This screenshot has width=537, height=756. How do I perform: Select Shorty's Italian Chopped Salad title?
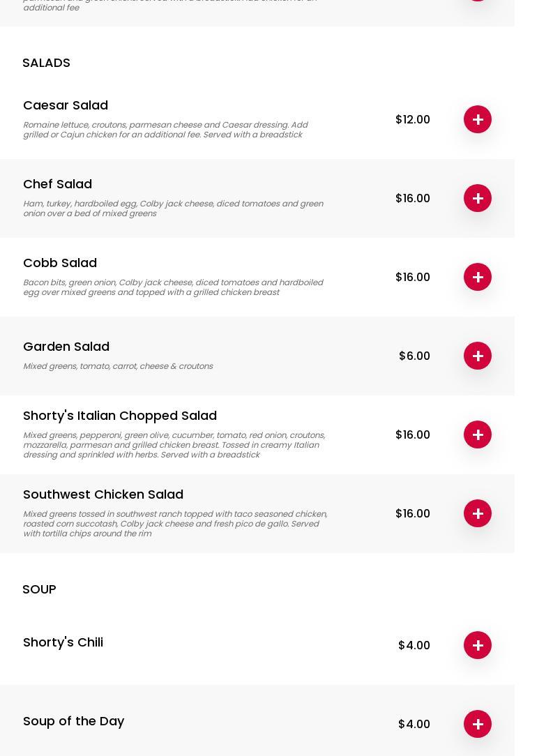tap(120, 416)
